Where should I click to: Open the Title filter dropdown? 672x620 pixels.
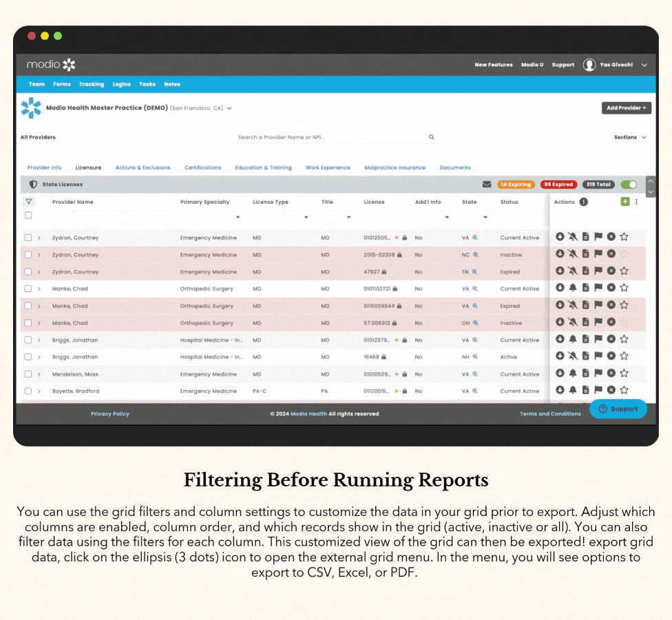pyautogui.click(x=349, y=218)
